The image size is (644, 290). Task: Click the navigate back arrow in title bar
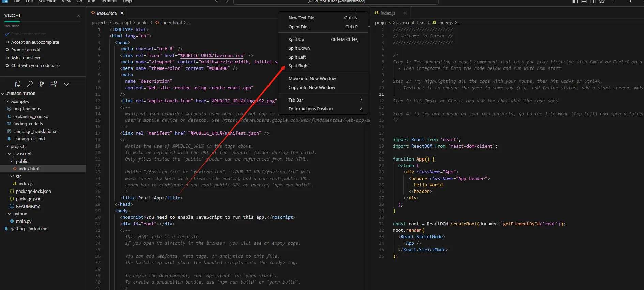(x=217, y=2)
